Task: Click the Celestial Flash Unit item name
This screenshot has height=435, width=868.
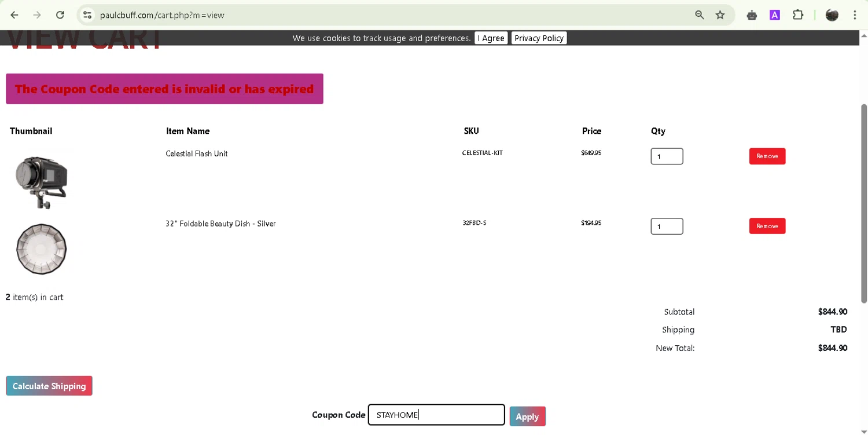Action: click(x=197, y=153)
